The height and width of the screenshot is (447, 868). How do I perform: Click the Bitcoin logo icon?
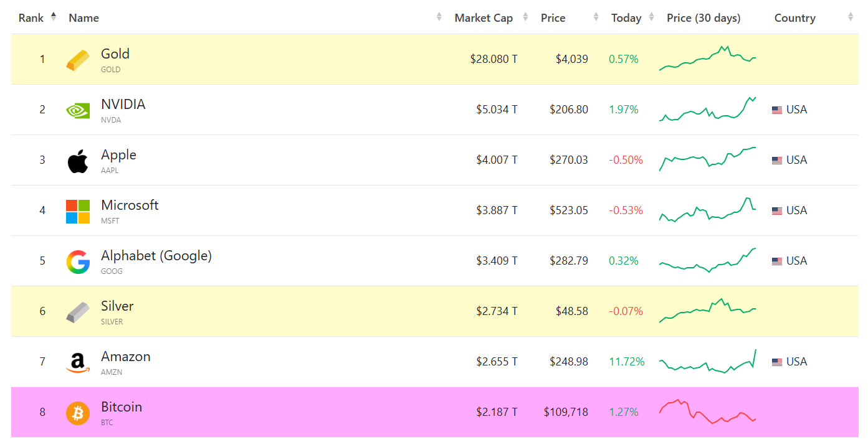click(x=78, y=413)
